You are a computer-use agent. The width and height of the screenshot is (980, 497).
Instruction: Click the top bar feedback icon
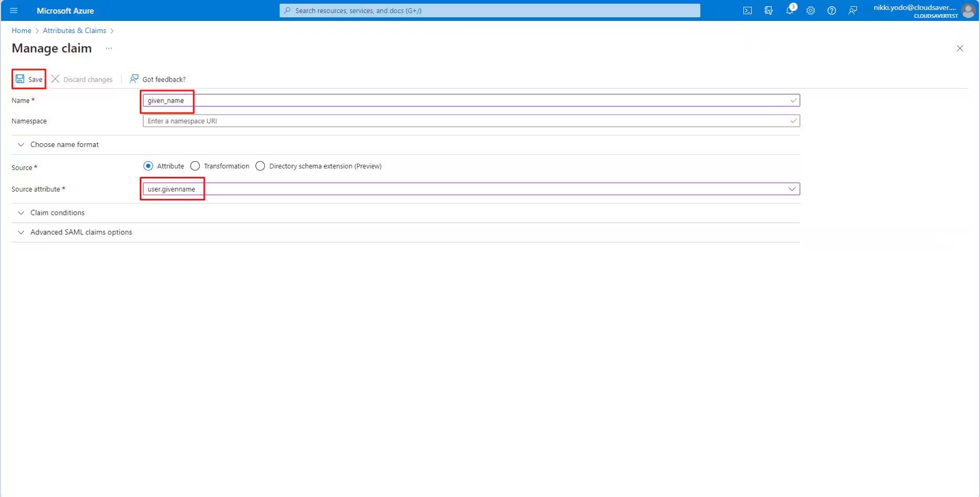853,10
